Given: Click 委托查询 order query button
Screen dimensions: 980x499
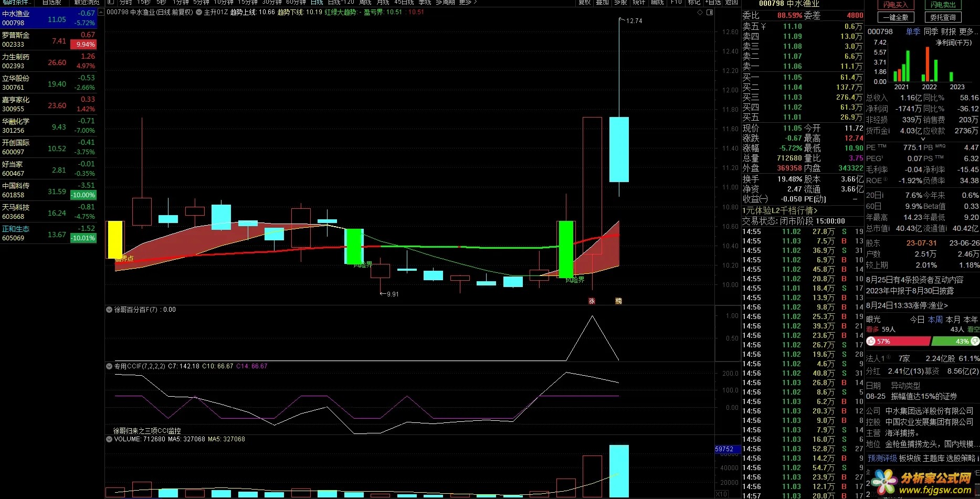Looking at the screenshot, I should click(x=943, y=17).
